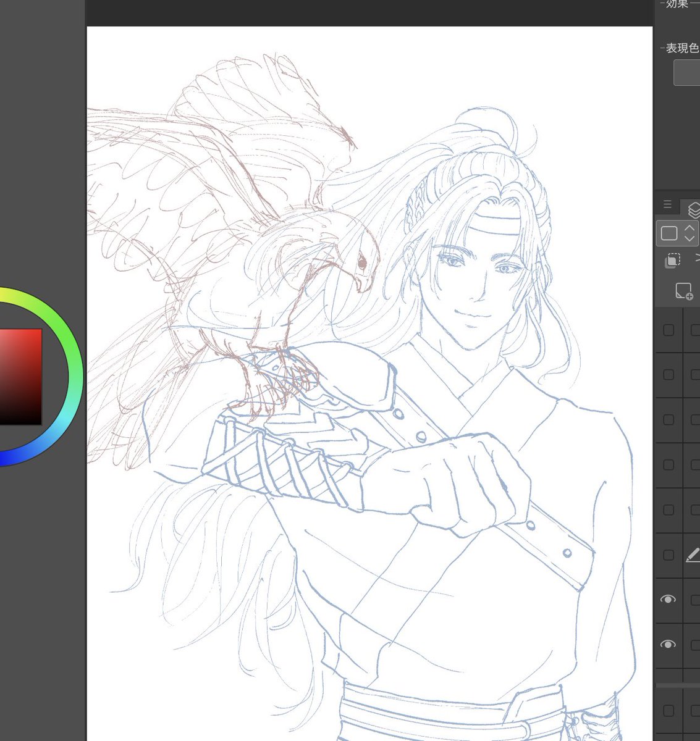Open the 表現色 expression color dropdown
Screen dimensions: 700x741
(686, 73)
